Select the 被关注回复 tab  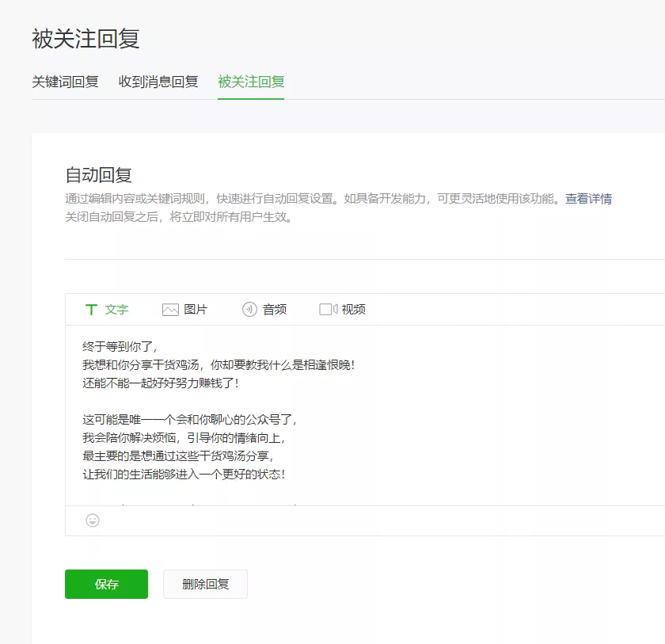(250, 81)
